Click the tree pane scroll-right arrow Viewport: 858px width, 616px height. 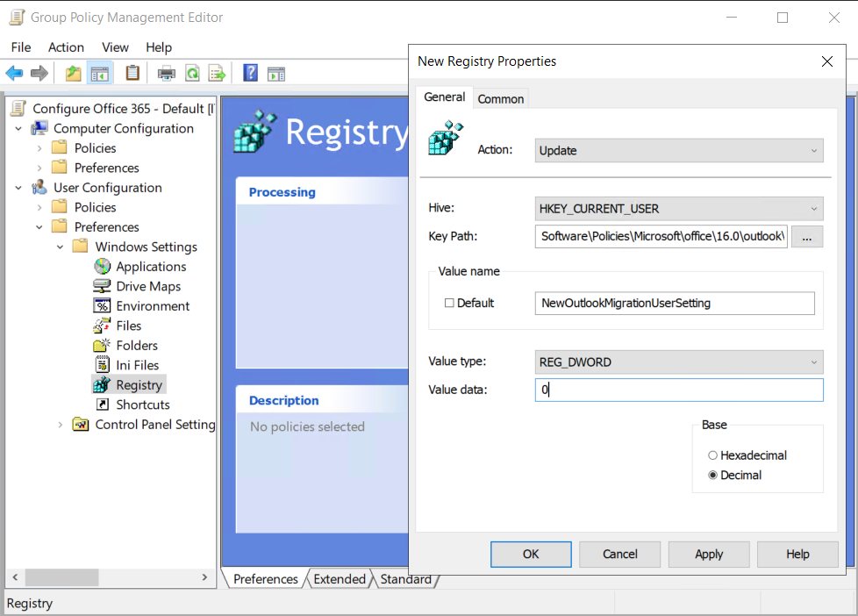coord(204,577)
